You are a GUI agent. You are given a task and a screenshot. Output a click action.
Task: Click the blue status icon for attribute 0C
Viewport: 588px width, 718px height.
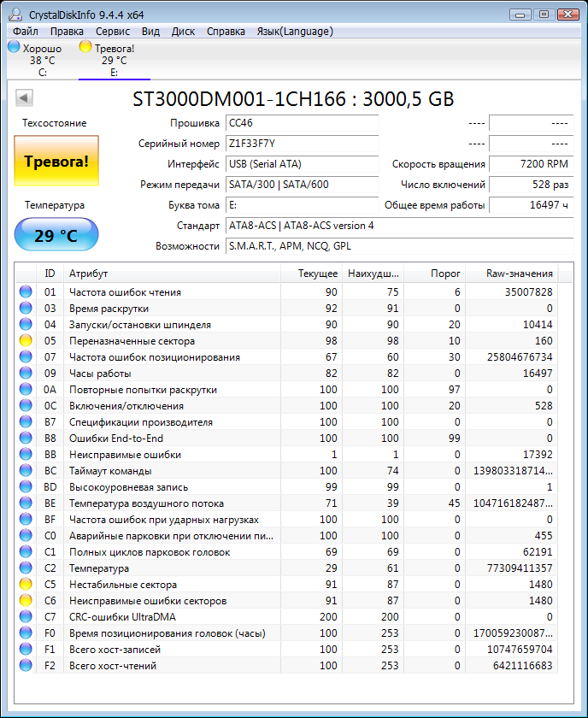pos(26,406)
